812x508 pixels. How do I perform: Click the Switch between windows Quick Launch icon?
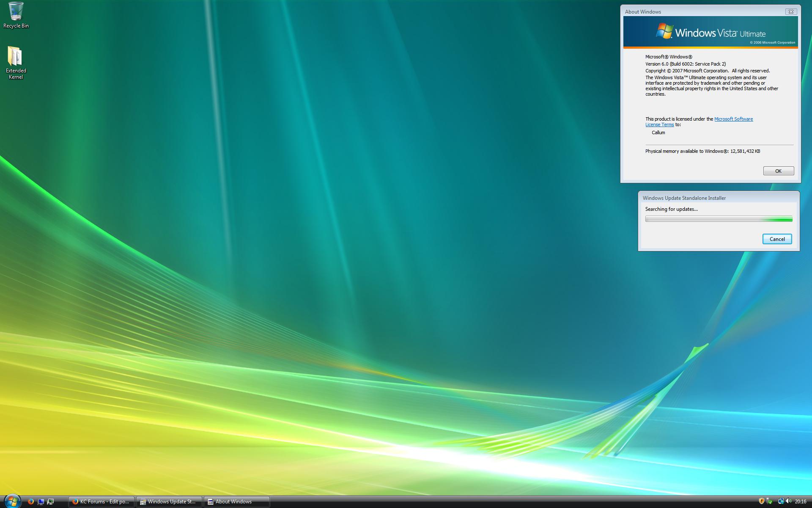(x=50, y=502)
